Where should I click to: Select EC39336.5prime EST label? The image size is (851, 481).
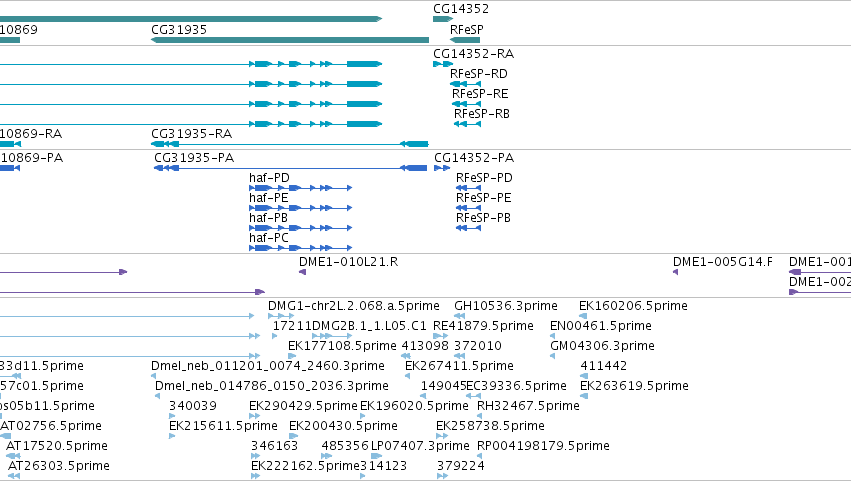(x=516, y=387)
